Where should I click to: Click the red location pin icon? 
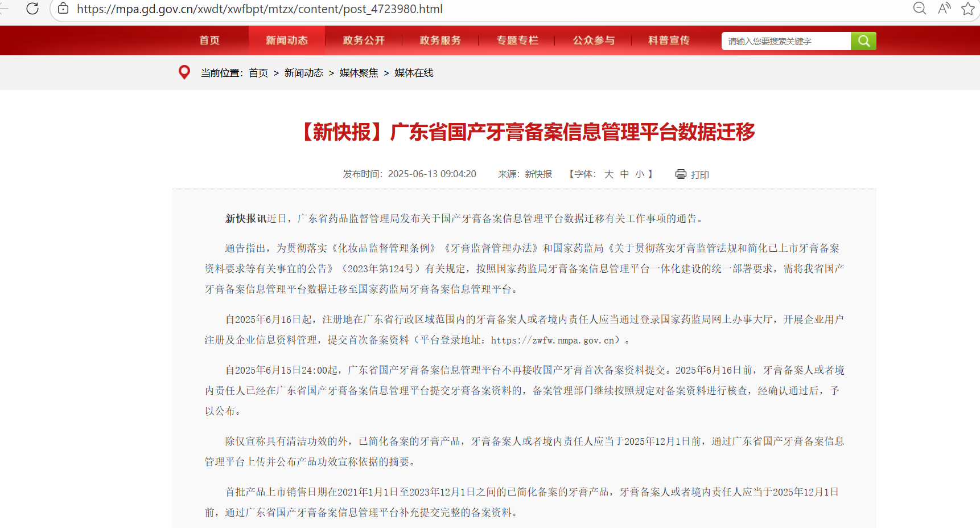(184, 72)
